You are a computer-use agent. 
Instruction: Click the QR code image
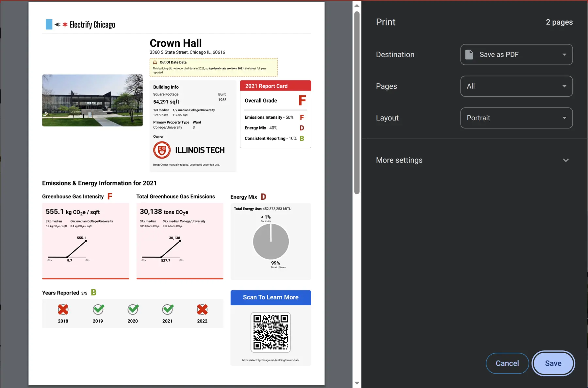pos(270,332)
